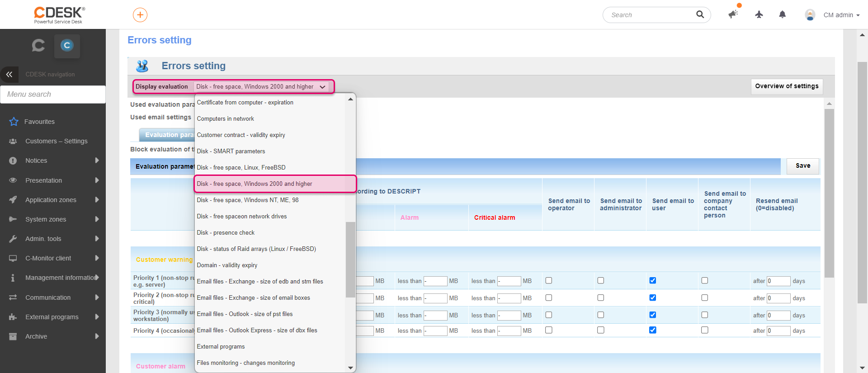Select Certificate from computer - expiration option
Image resolution: width=868 pixels, height=373 pixels.
270,103
